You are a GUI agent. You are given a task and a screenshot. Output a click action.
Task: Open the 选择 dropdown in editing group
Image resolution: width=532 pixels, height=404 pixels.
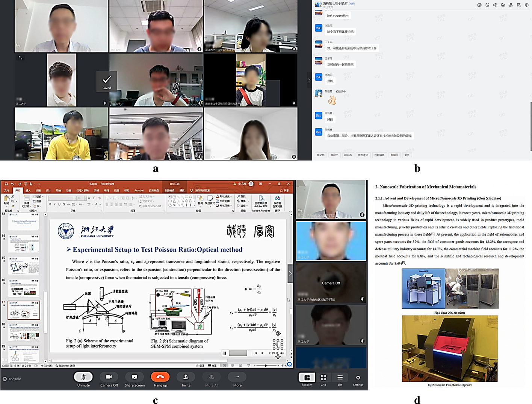pos(242,205)
